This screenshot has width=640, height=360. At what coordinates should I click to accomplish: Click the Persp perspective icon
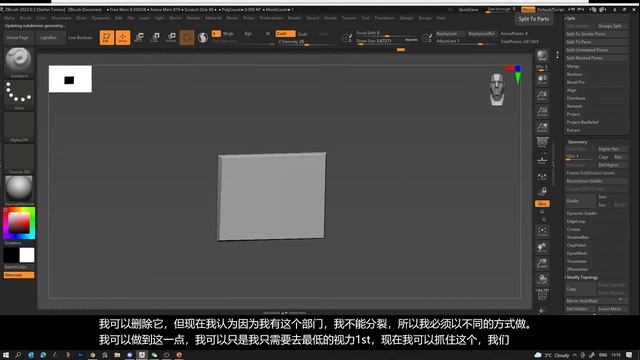pos(542,143)
